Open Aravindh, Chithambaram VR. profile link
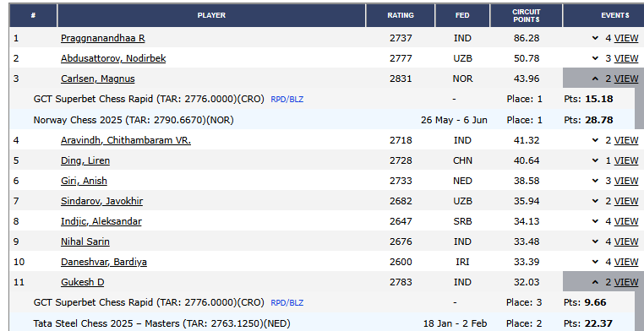The image size is (644, 331). (x=126, y=140)
